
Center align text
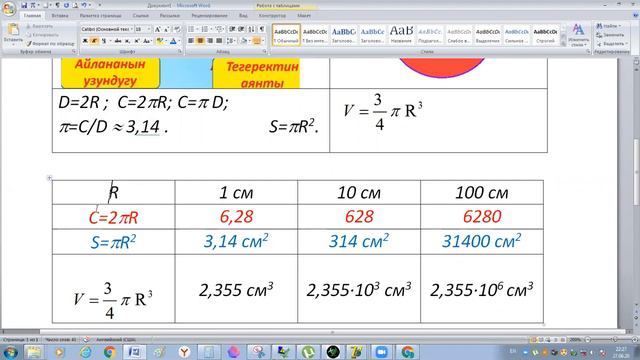(x=200, y=41)
